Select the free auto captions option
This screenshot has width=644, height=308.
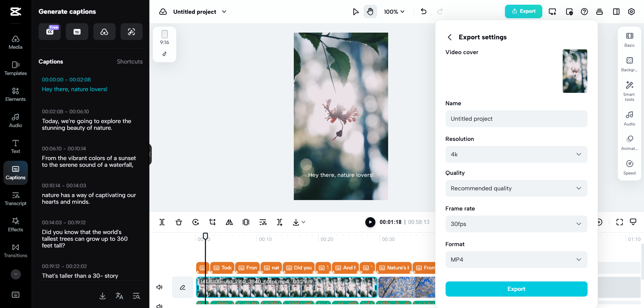[50, 32]
